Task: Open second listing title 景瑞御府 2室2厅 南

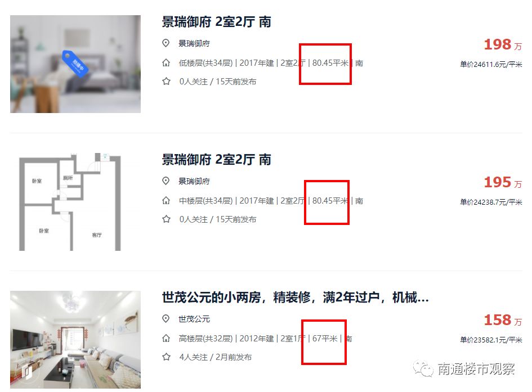Action: (216, 160)
